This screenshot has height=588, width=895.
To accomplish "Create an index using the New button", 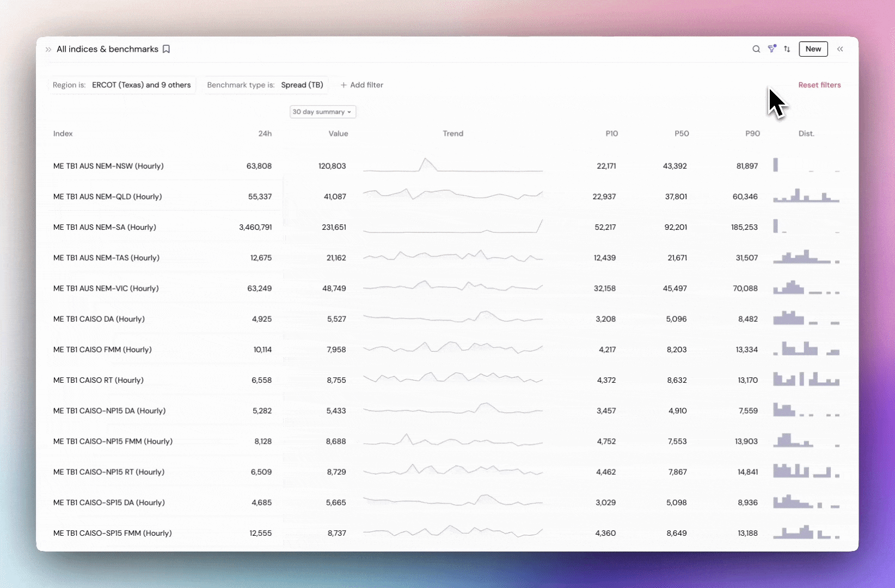I will tap(813, 49).
